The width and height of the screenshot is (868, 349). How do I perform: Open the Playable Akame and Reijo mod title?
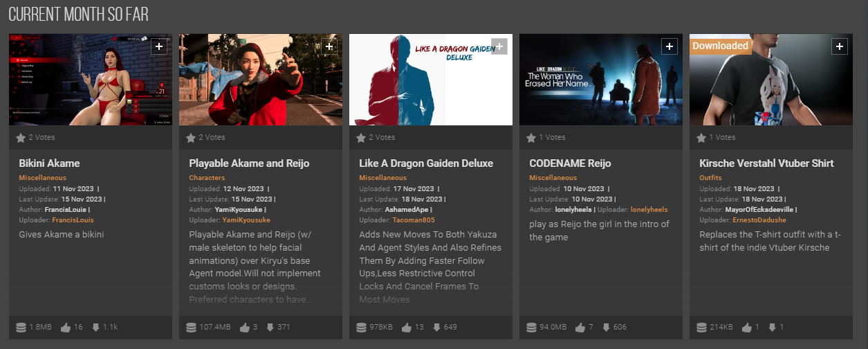click(x=249, y=163)
